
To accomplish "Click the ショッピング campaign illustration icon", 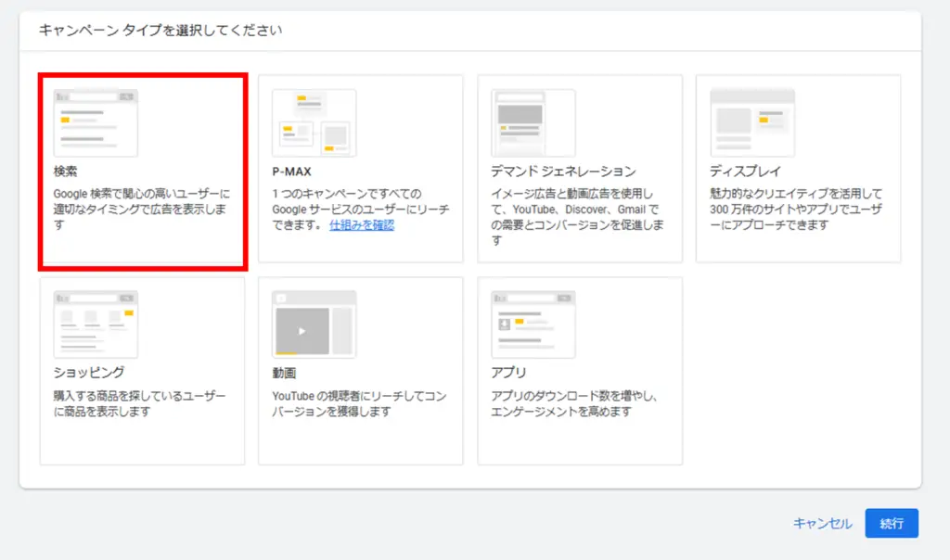I will coord(96,325).
